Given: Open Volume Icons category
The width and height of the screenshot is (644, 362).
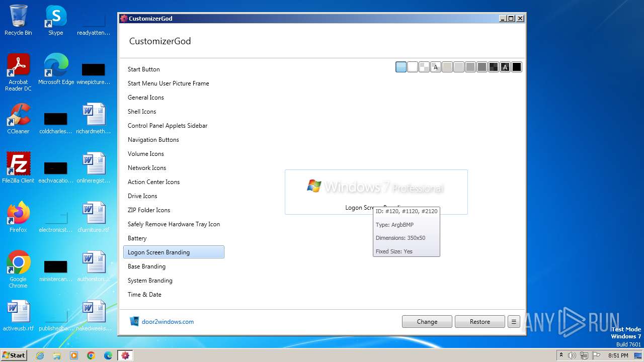Looking at the screenshot, I should [174, 154].
